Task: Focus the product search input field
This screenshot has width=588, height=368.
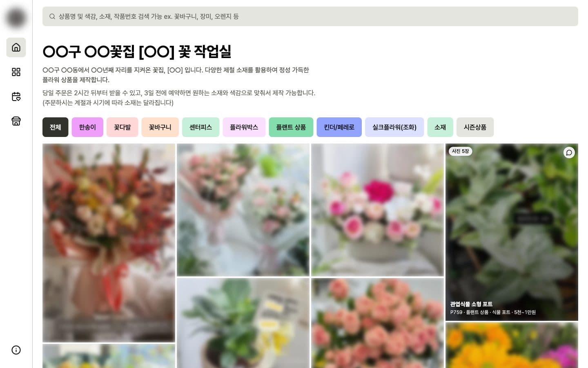Action: 310,16
